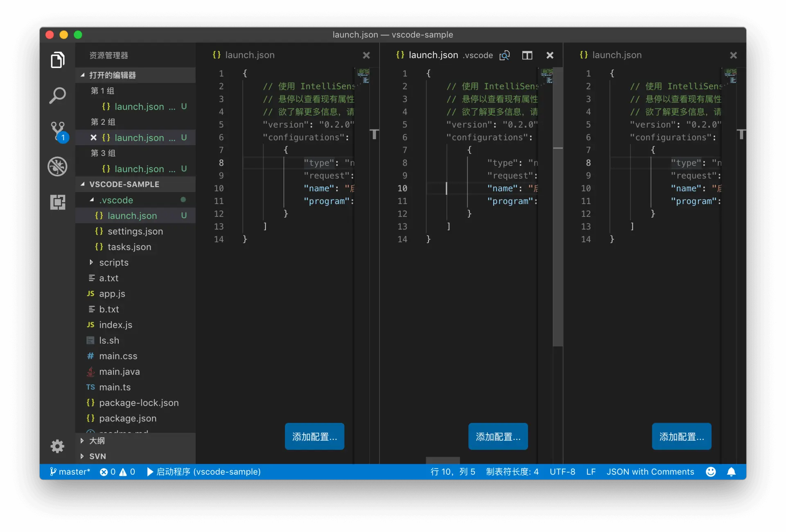Switch to the third editor's launch.json tab
This screenshot has height=532, width=786.
(617, 55)
